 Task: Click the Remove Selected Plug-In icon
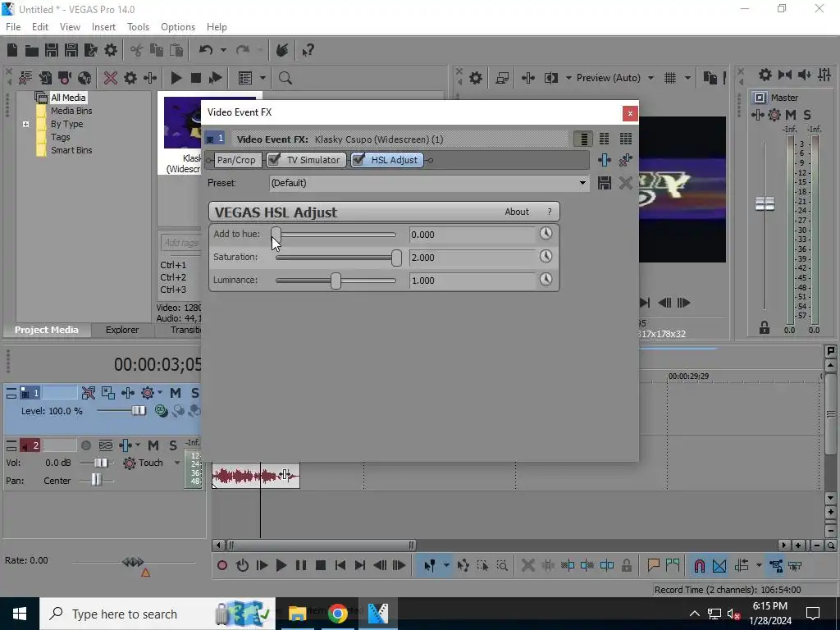pos(625,160)
